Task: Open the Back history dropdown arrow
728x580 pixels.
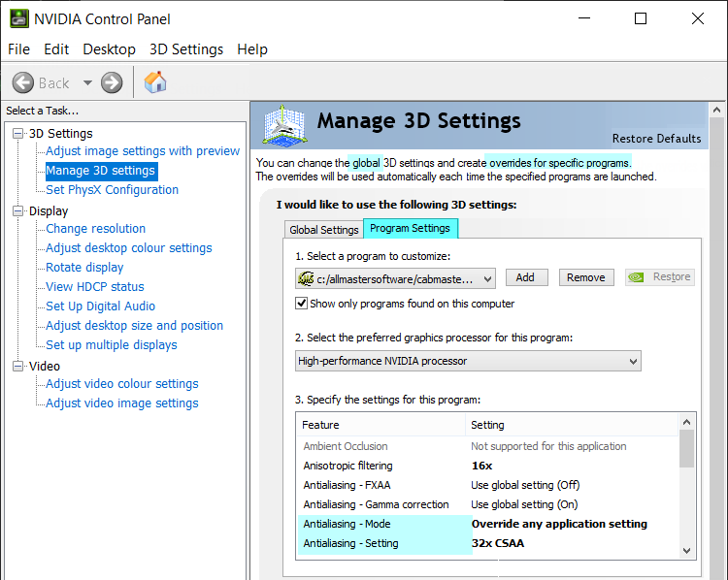Action: (87, 82)
